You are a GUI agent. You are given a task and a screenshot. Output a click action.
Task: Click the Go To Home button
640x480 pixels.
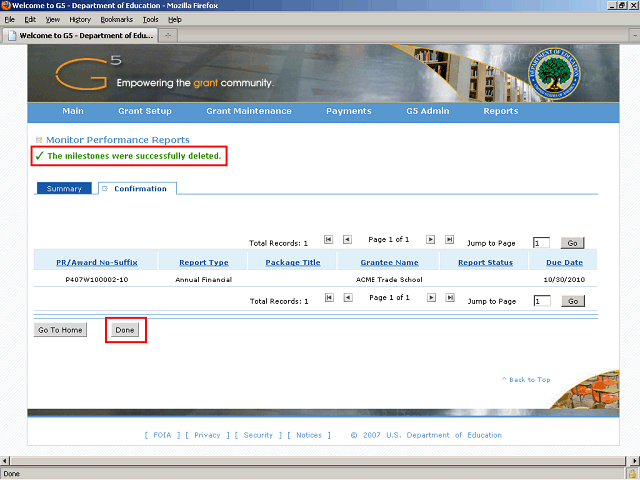click(x=60, y=330)
